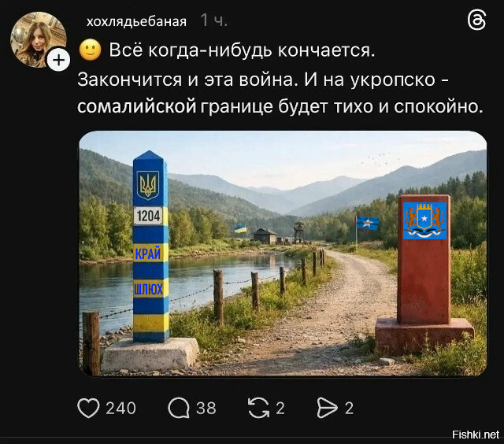Image resolution: width=504 pixels, height=444 pixels.
Task: View the 38 replies count
Action: 206,409
